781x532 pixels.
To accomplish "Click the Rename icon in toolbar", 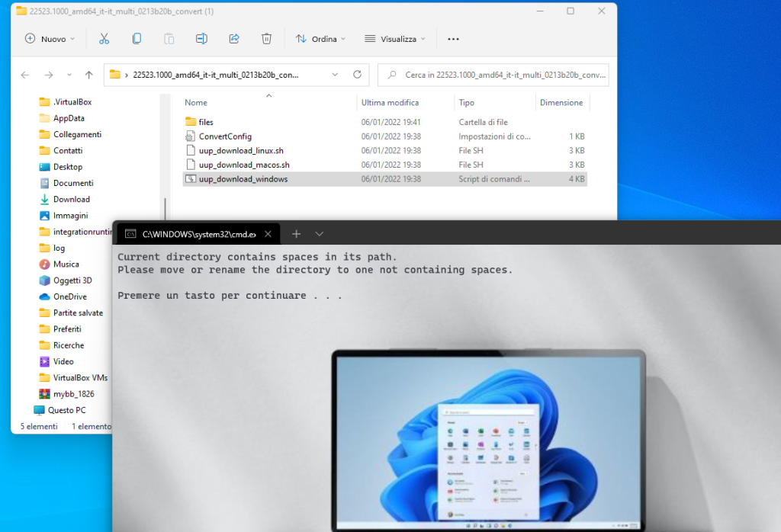I will [x=201, y=38].
